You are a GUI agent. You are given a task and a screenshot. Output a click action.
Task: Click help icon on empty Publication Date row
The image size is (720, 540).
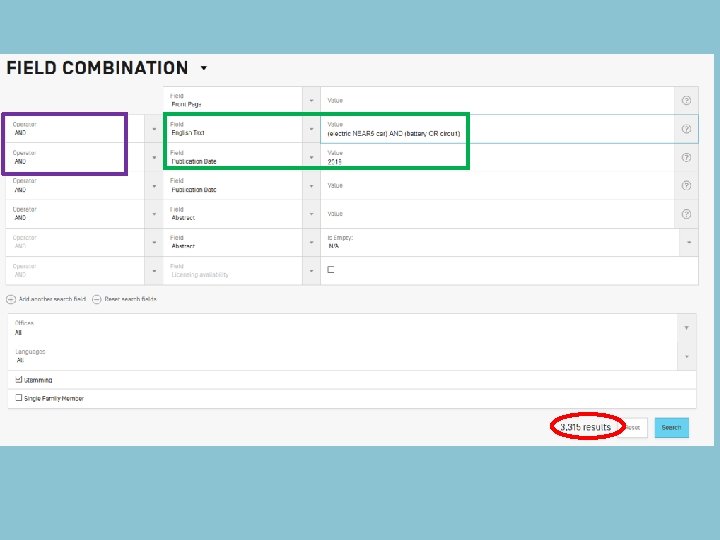coord(686,186)
